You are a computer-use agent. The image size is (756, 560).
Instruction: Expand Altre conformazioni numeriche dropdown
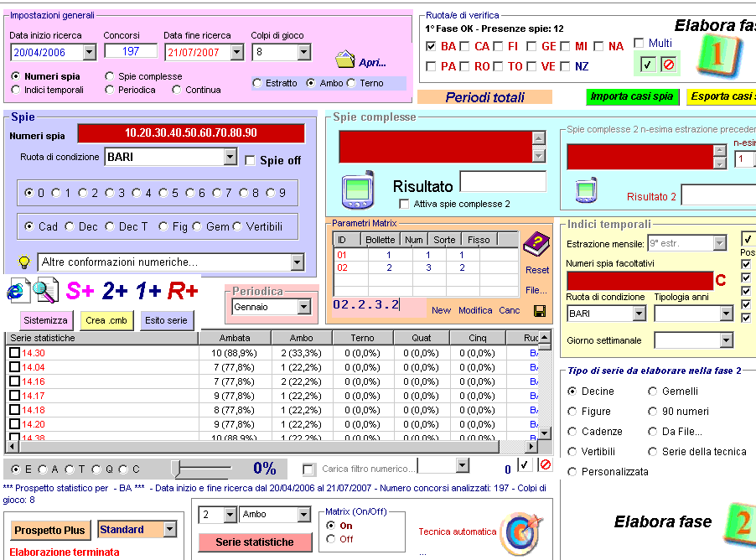click(297, 262)
